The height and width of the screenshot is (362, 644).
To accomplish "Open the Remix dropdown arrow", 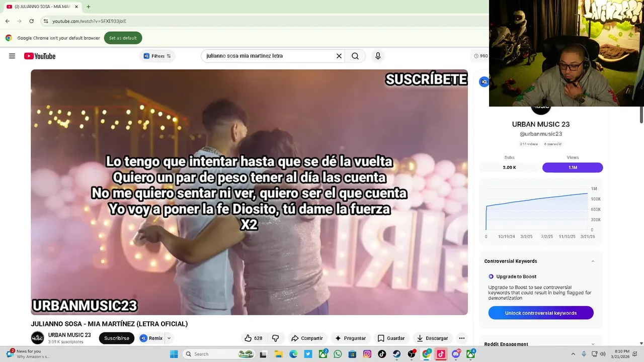I will click(169, 338).
